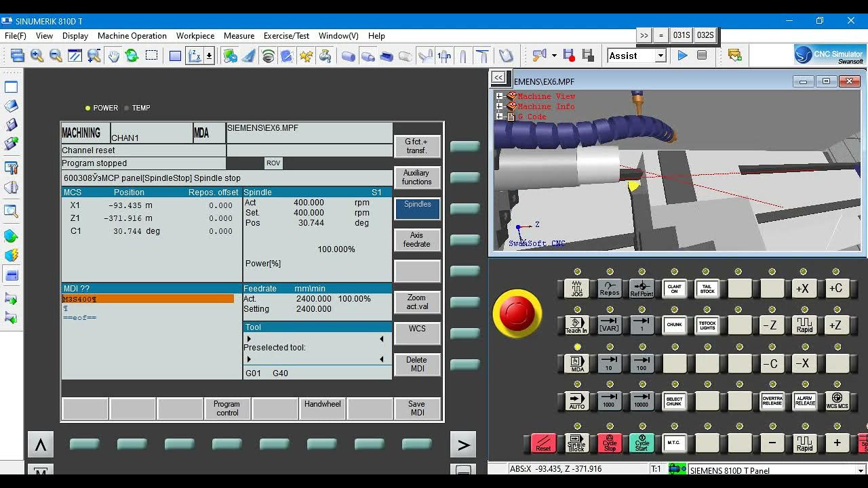Screen dimensions: 868x488
Task: Click the red Cycle Stop key
Action: 609,443
